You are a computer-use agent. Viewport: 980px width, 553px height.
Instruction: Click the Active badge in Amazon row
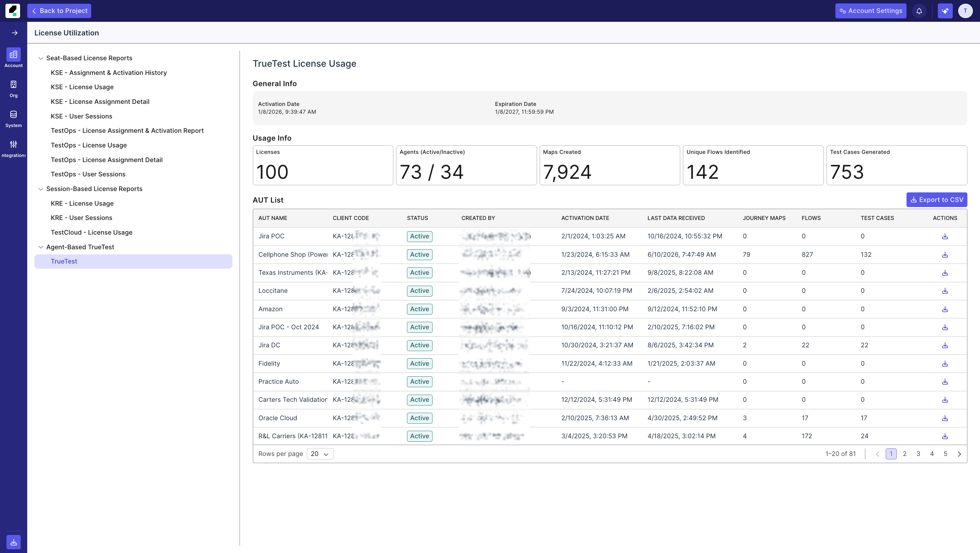[x=420, y=309]
